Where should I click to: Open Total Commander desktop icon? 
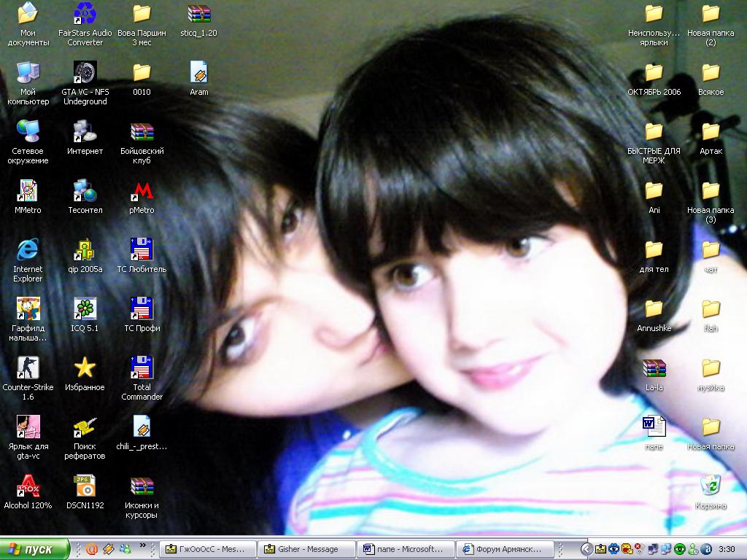142,368
